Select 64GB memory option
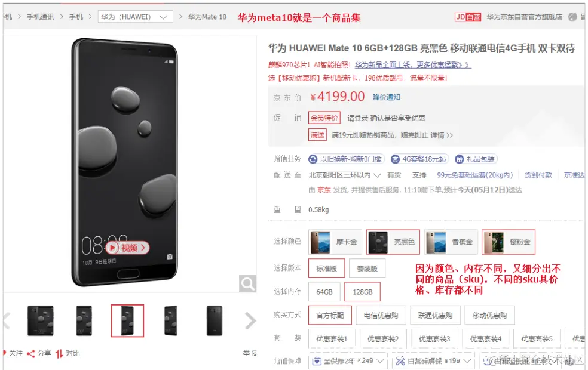Screen dimensions: 588x370 click(x=324, y=292)
